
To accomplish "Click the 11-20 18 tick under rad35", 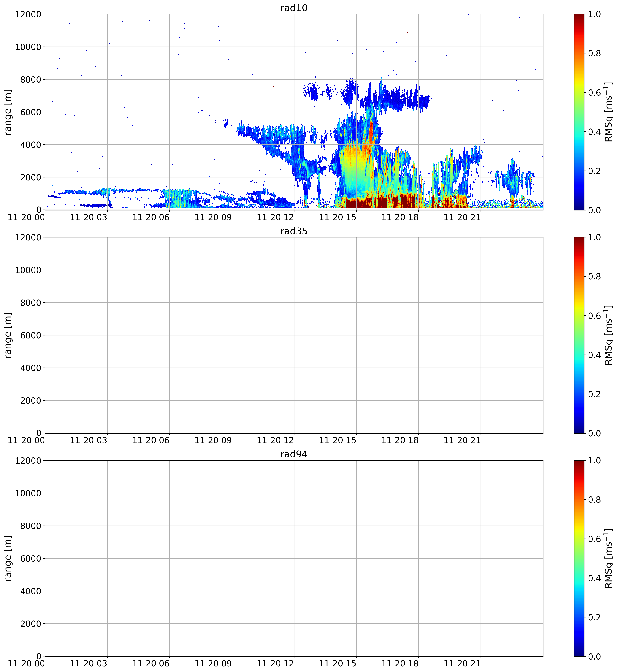I will 400,440.
